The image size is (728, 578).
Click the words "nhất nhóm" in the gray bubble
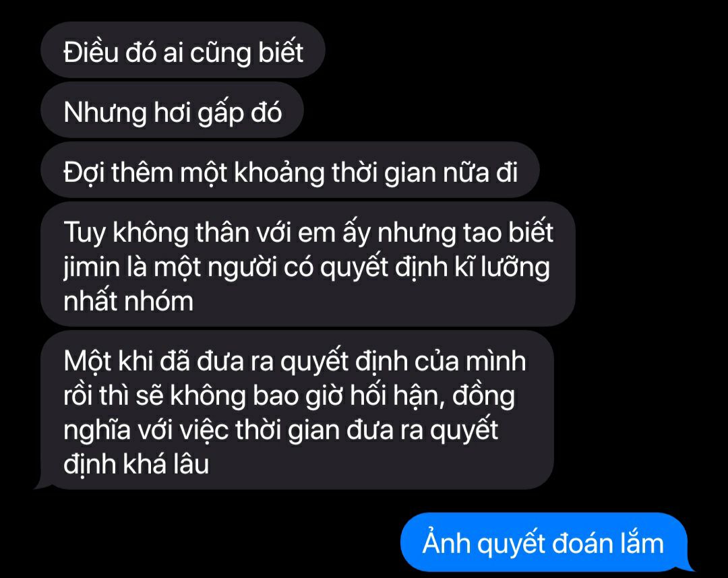(128, 301)
